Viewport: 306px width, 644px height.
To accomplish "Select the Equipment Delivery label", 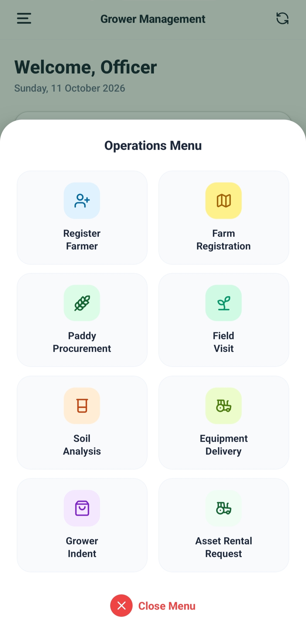I will click(x=224, y=445).
